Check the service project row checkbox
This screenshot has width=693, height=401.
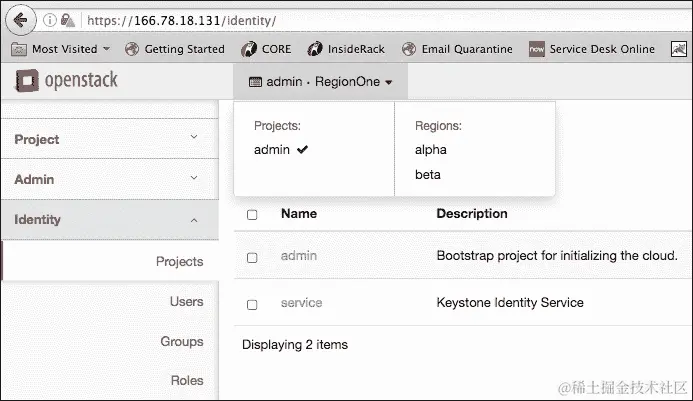[x=252, y=304]
